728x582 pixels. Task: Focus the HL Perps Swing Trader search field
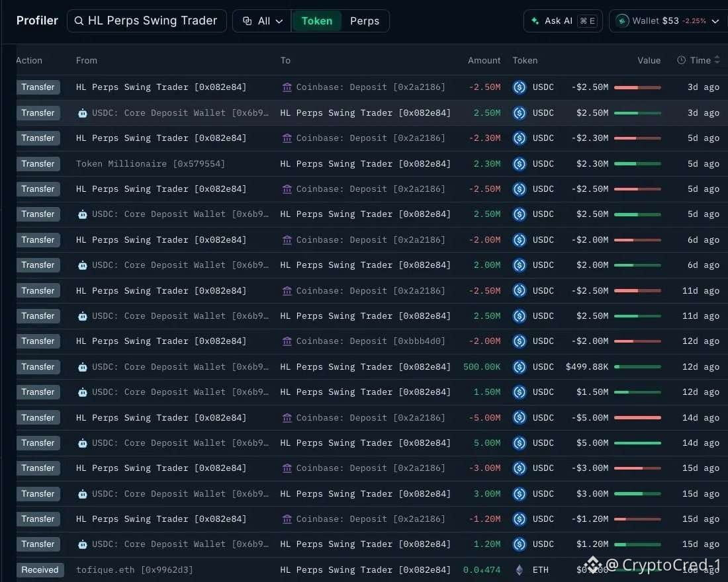point(147,21)
